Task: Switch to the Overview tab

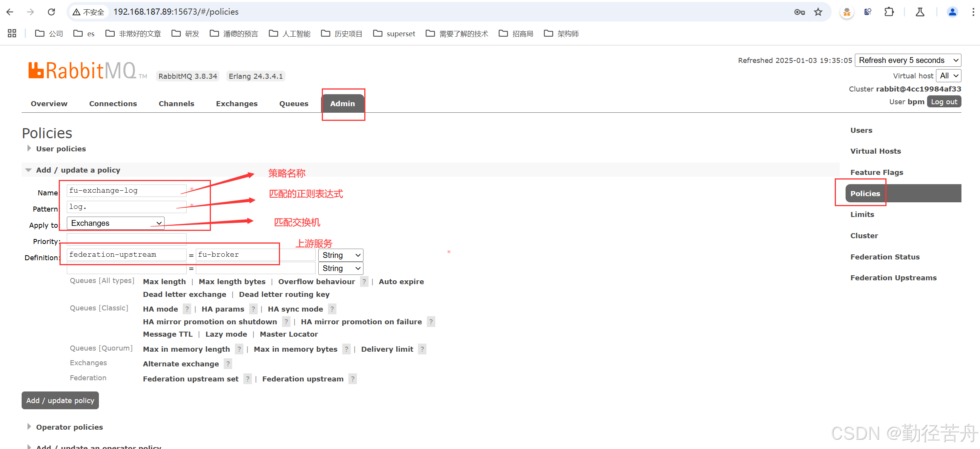Action: click(49, 103)
